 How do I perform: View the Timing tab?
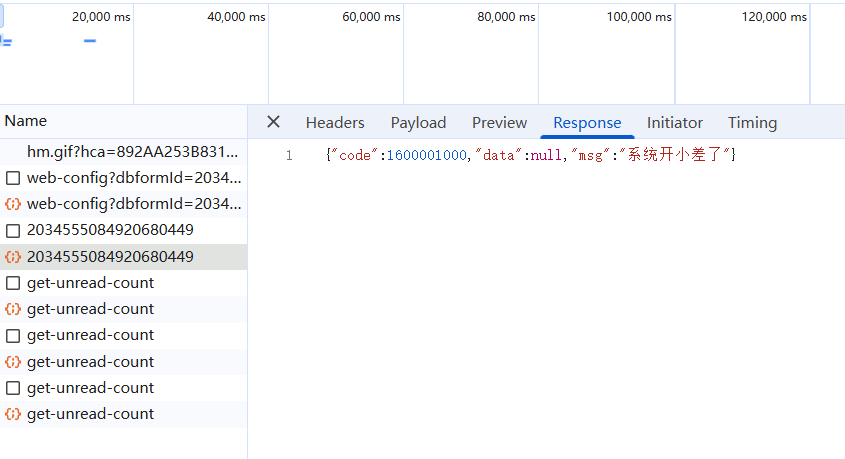coord(752,123)
